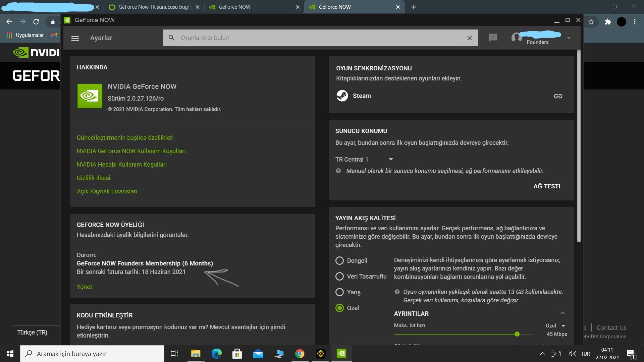Collapse the AYRINTILAR details section
Viewport: 644px width, 362px height.
tap(562, 313)
